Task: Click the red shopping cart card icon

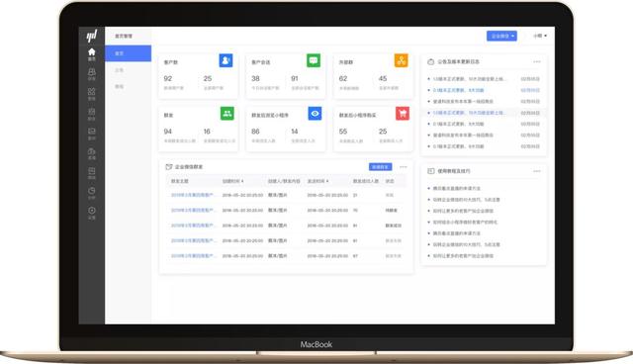Action: coord(403,114)
